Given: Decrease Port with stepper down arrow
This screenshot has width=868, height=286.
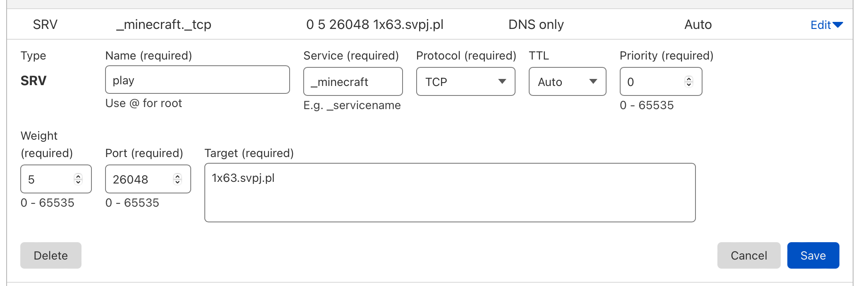Looking at the screenshot, I should [x=177, y=182].
